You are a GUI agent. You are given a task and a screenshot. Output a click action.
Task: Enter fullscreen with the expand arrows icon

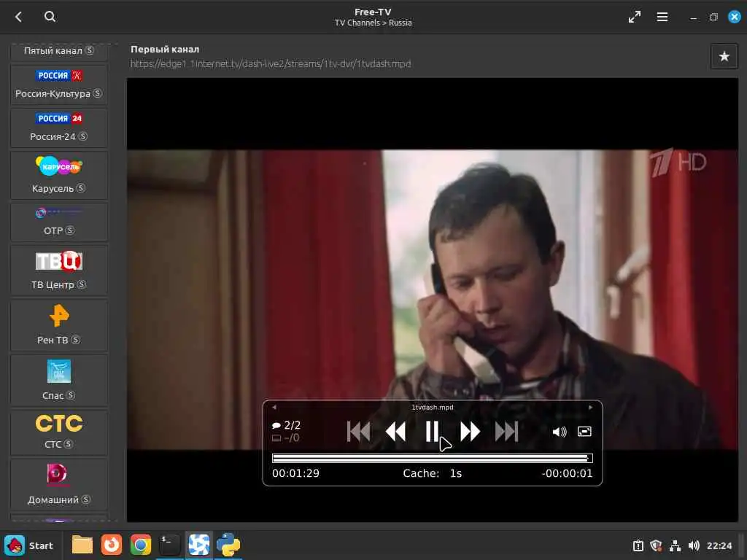tap(634, 17)
